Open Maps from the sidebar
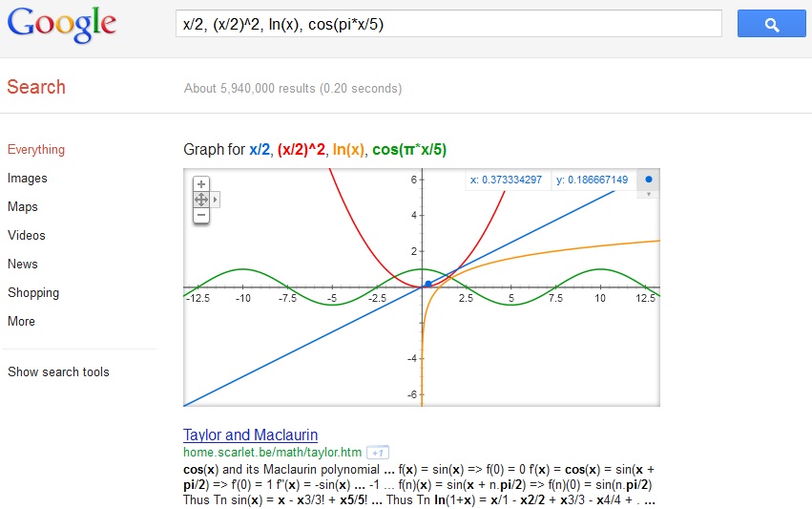Screen dimensions: 812x509 click(x=23, y=206)
